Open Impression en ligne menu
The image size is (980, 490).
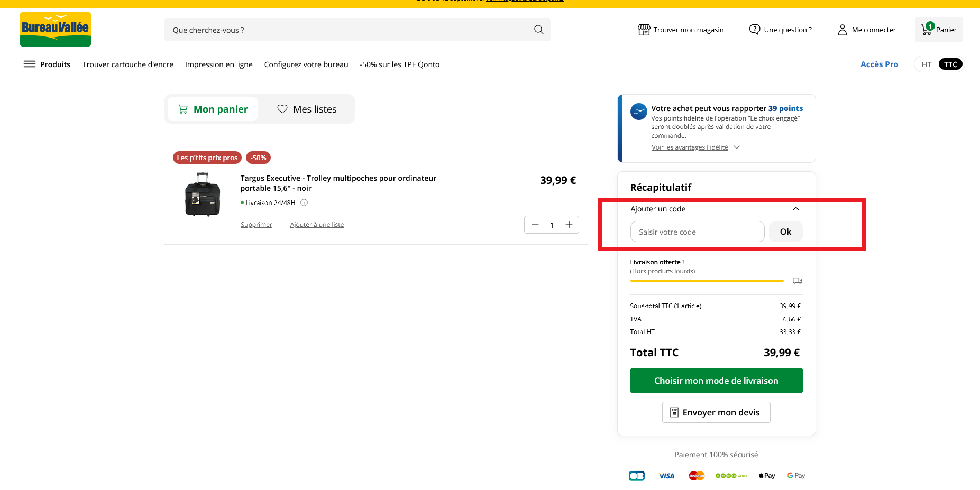219,64
